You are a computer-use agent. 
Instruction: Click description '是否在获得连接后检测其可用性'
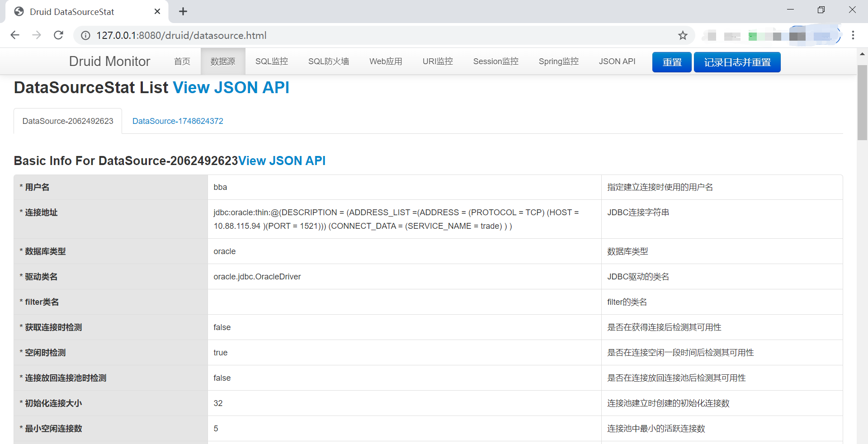664,327
